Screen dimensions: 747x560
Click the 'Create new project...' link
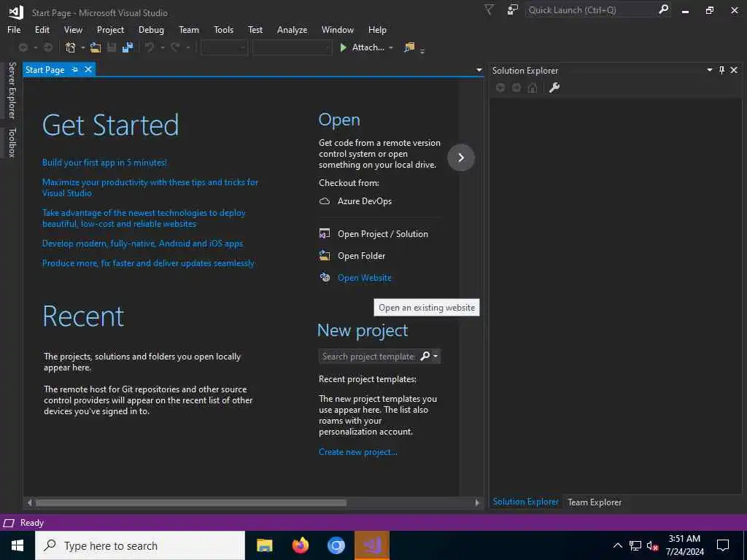(x=357, y=452)
